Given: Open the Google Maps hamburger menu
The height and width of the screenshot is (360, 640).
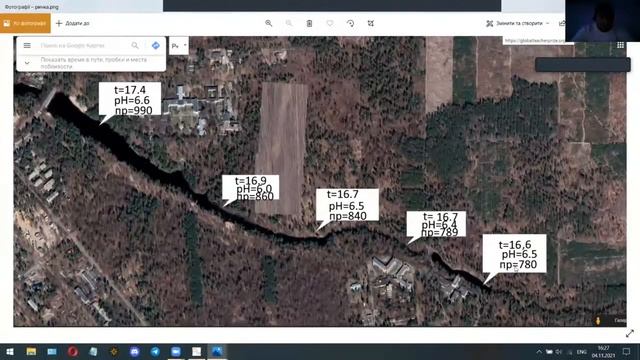Looking at the screenshot, I should (27, 45).
